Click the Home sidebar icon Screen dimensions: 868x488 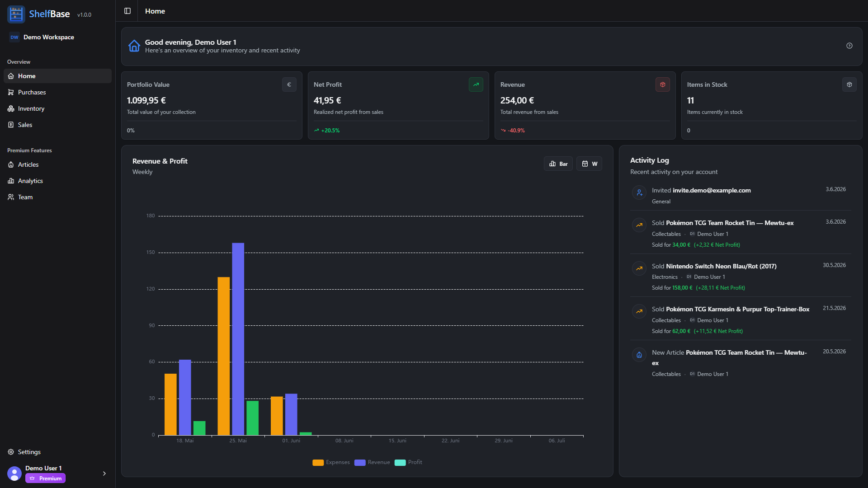[x=11, y=76]
